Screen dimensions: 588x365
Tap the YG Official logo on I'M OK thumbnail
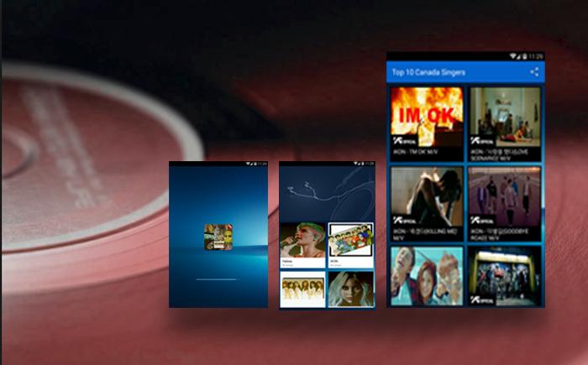coord(404,140)
